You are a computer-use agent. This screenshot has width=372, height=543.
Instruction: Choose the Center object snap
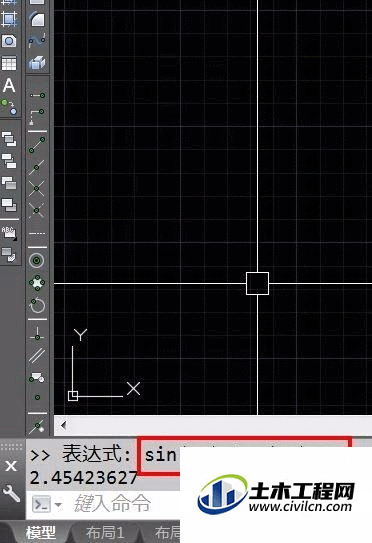point(37,260)
